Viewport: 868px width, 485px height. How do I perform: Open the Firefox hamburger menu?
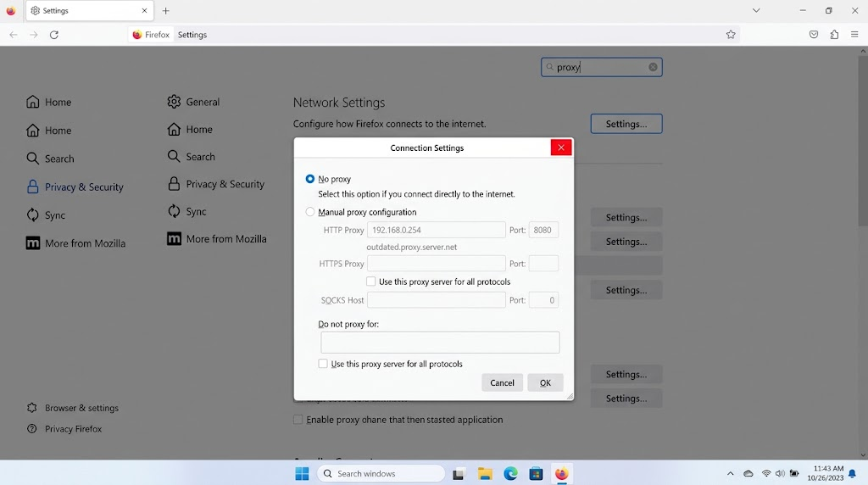(854, 34)
